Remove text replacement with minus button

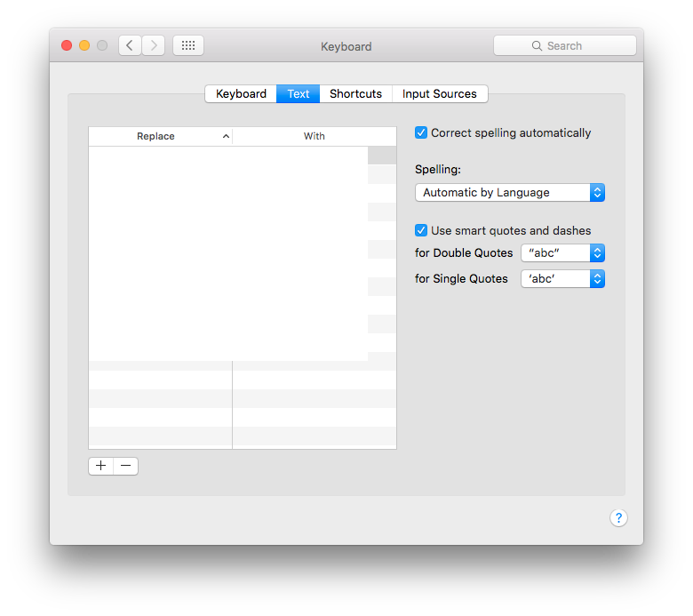pyautogui.click(x=125, y=466)
